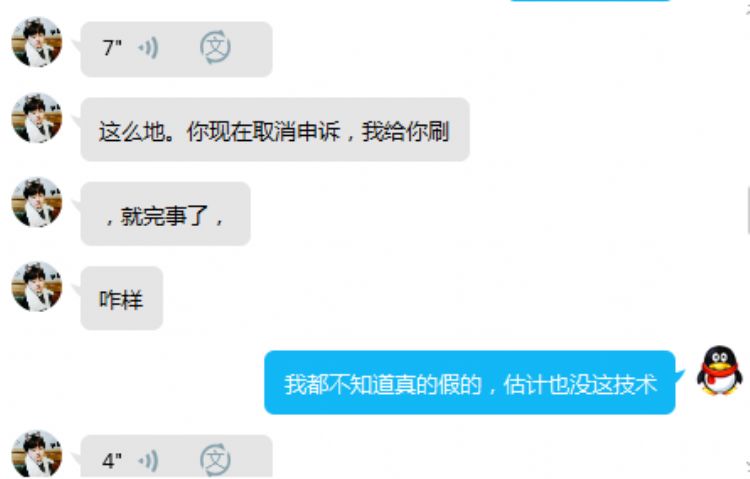Click the duration label 4" in the voice bubble
The width and height of the screenshot is (750, 479).
click(112, 461)
